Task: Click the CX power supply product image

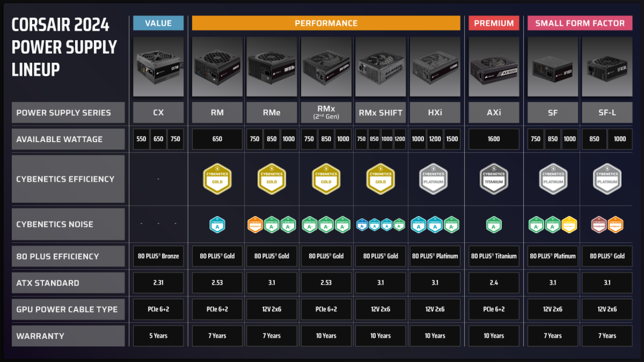Action: 158,67
